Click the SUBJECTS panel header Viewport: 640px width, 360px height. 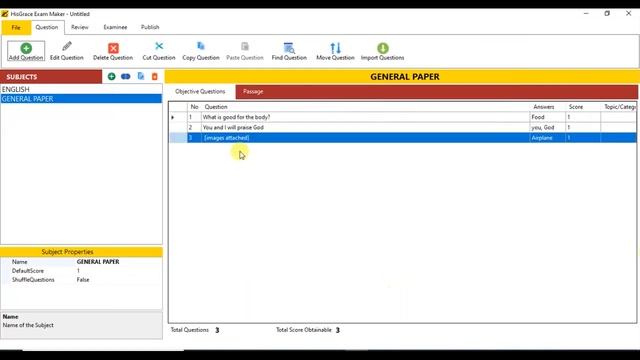tap(51, 77)
